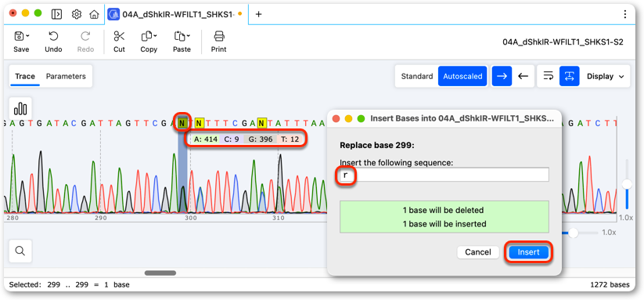
Task: Click the Paste toolbar icon
Action: click(x=179, y=36)
